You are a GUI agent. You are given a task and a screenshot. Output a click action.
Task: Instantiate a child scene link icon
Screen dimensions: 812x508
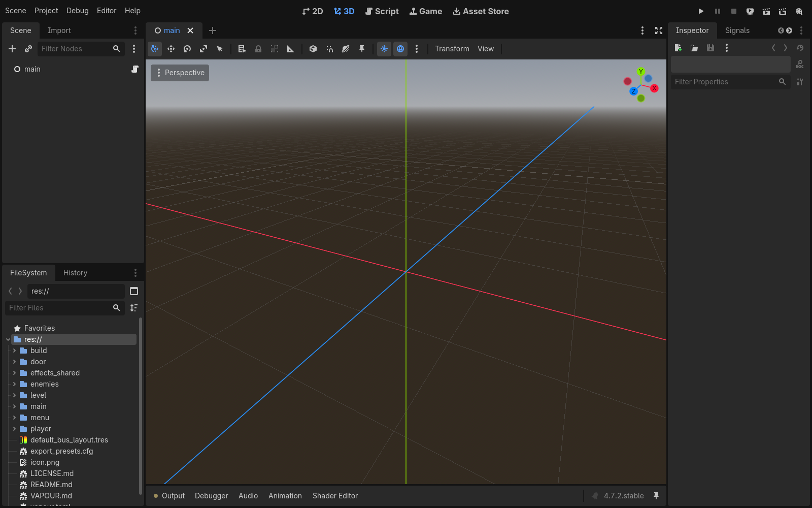pyautogui.click(x=28, y=49)
